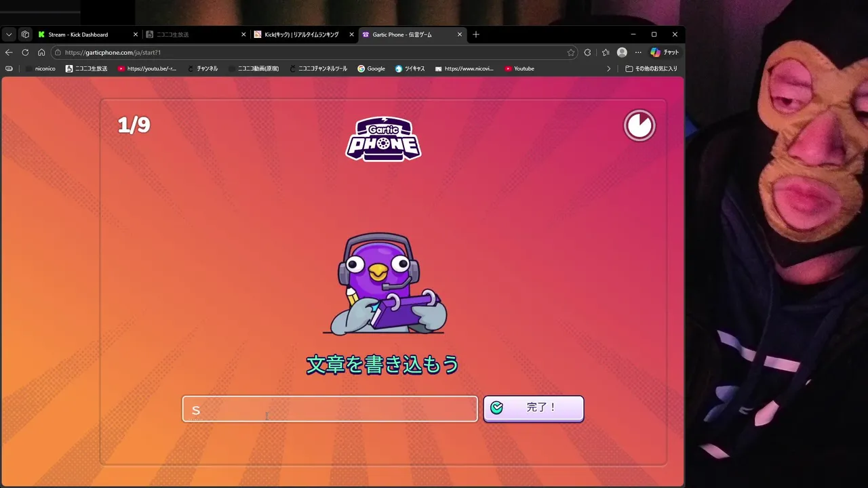
Task: Click the 文章を書き込もう heading text
Action: [x=383, y=365]
